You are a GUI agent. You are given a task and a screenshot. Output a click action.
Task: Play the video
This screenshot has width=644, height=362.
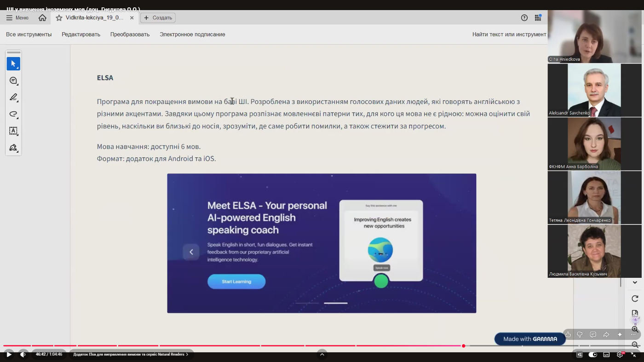[x=9, y=355]
